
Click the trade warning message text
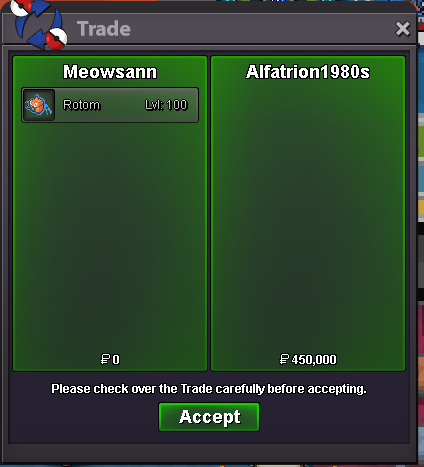tap(209, 389)
